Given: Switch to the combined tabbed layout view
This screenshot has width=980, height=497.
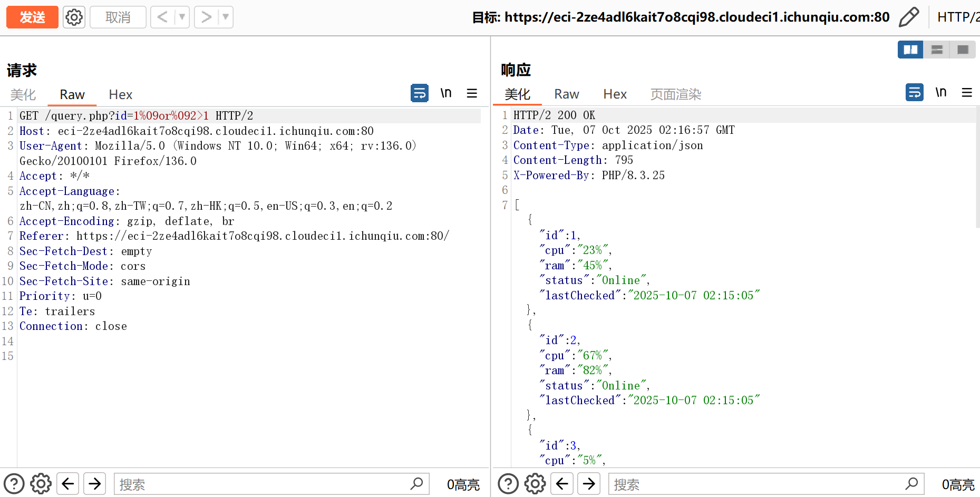Looking at the screenshot, I should point(963,50).
